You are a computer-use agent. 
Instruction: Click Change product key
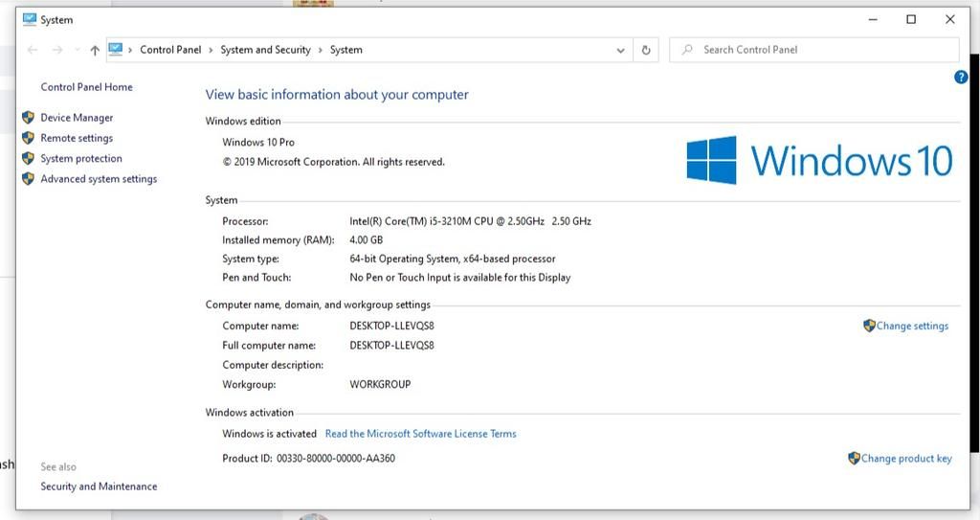coord(906,459)
